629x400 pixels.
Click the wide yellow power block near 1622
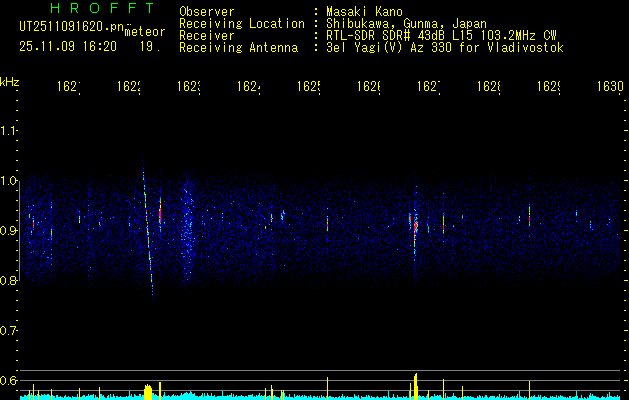(148, 392)
